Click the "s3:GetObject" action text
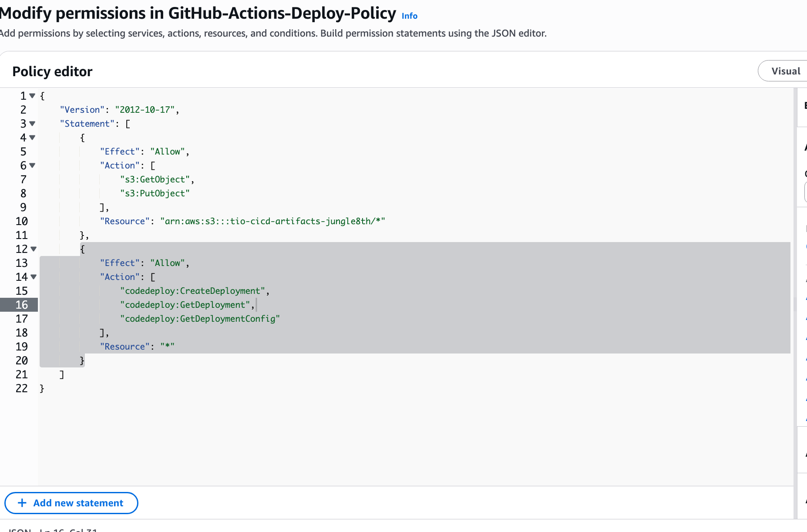The width and height of the screenshot is (807, 532). click(x=155, y=179)
